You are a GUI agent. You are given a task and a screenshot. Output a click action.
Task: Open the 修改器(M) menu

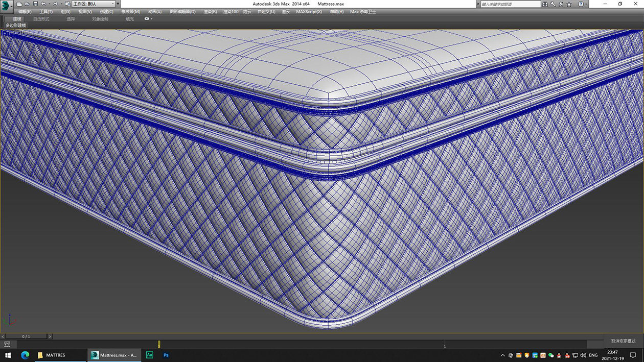coord(130,11)
